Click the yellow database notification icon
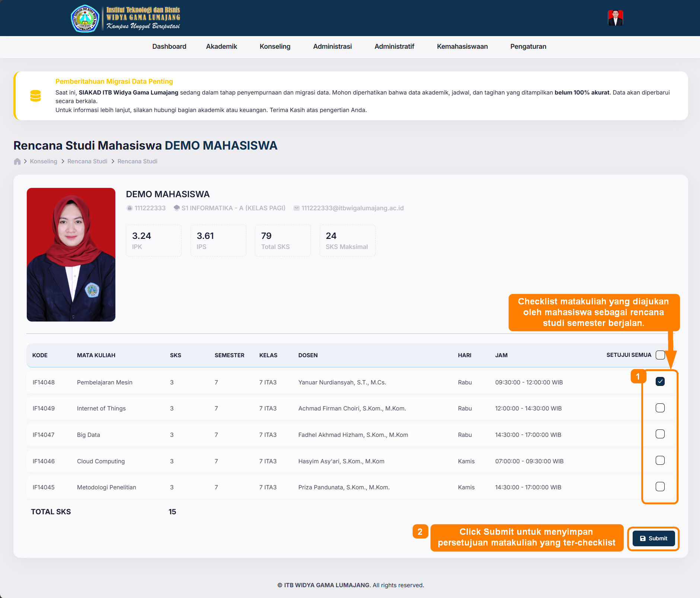 point(35,96)
